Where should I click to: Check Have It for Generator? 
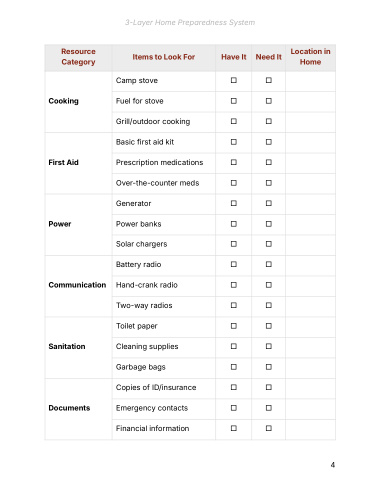pyautogui.click(x=234, y=203)
